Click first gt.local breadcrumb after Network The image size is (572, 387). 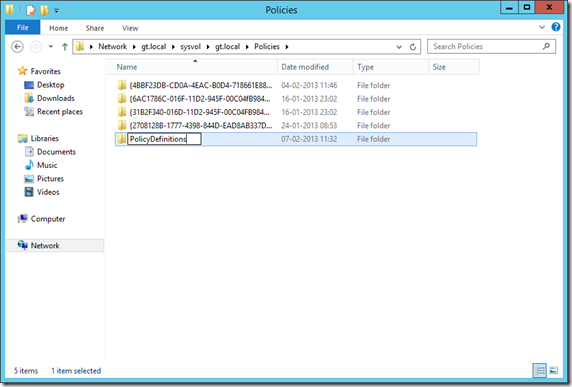154,47
